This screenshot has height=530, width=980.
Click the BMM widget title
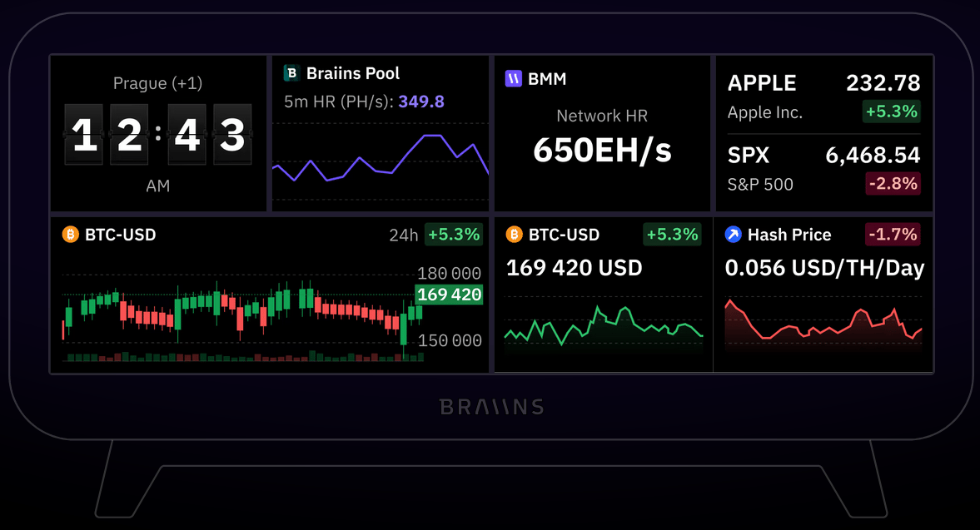pos(547,79)
